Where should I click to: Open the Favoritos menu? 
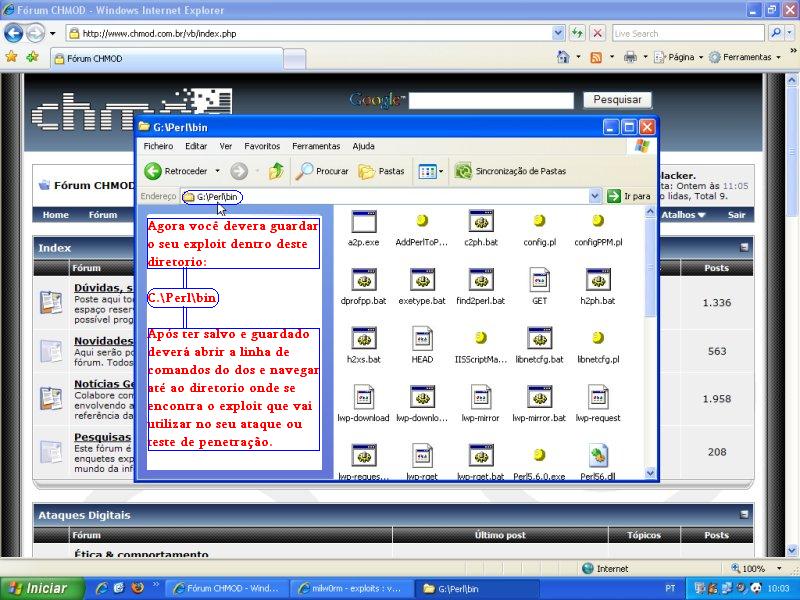[262, 146]
